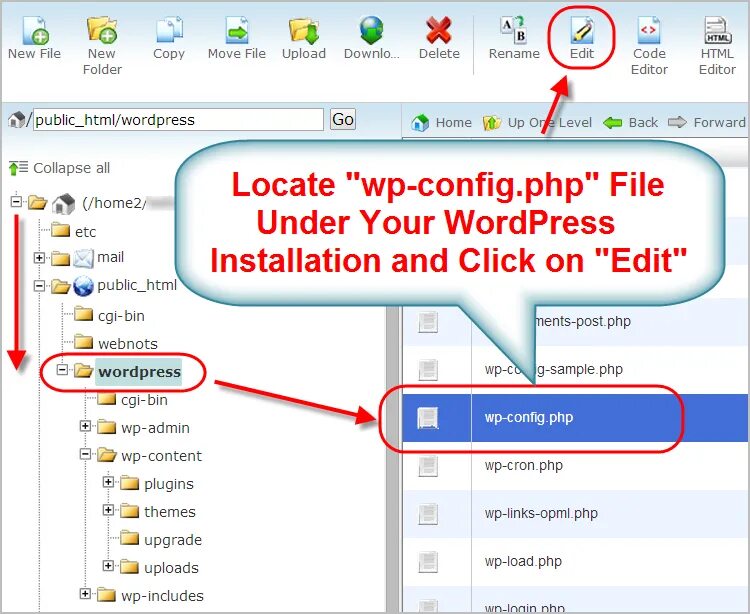
Task: Click the Go button
Action: point(343,119)
